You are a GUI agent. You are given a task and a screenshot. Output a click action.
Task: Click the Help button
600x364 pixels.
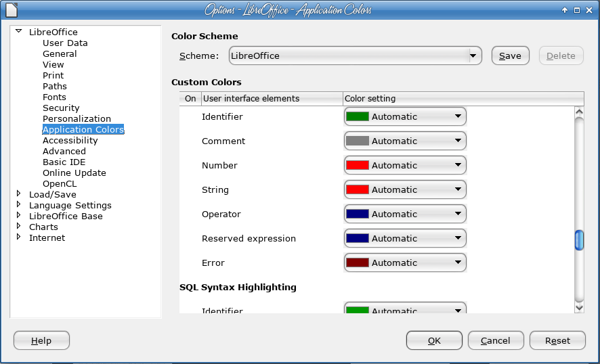tap(41, 341)
